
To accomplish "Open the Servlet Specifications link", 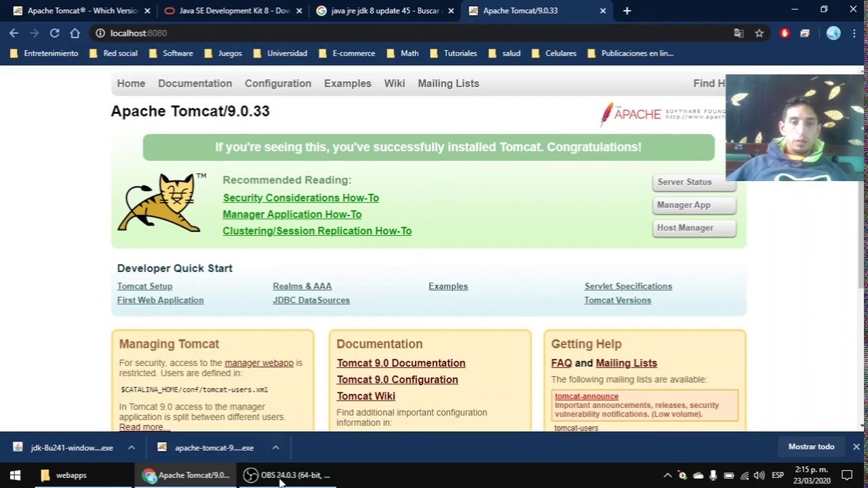I will pos(628,286).
